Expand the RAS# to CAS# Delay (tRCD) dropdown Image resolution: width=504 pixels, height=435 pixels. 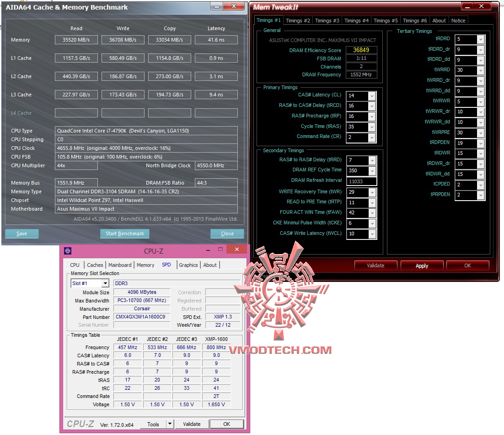[x=371, y=106]
